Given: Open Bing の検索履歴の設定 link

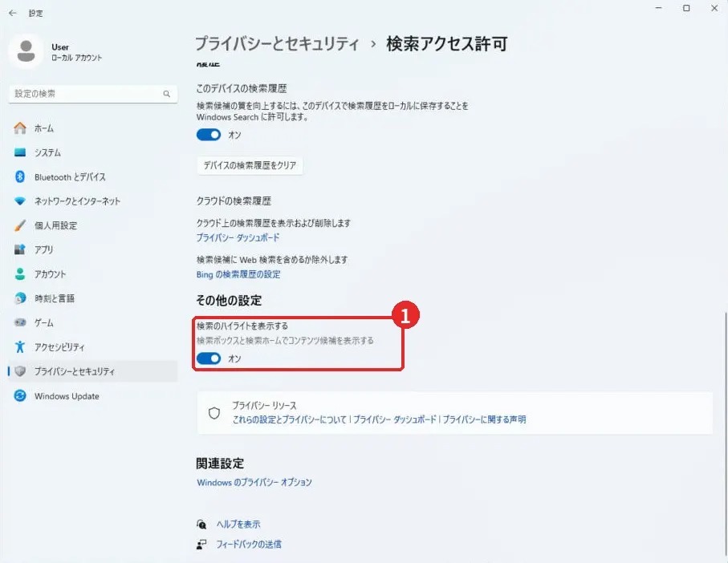Looking at the screenshot, I should [x=238, y=274].
